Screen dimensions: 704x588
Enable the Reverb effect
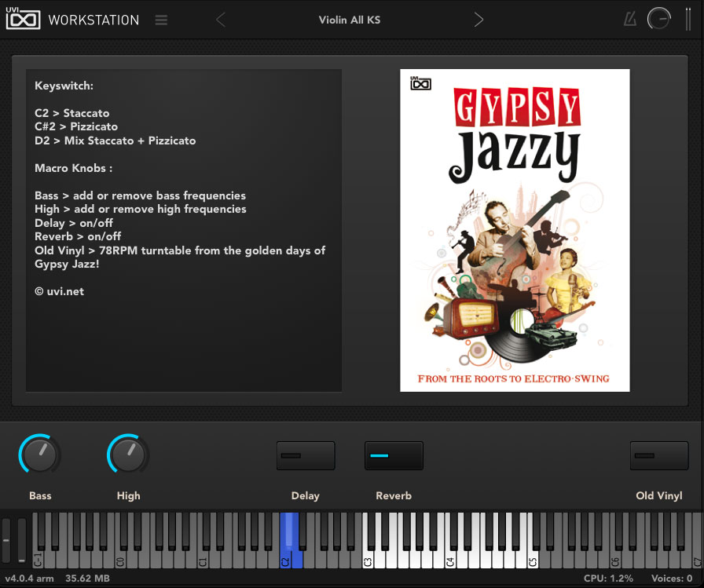tap(394, 455)
